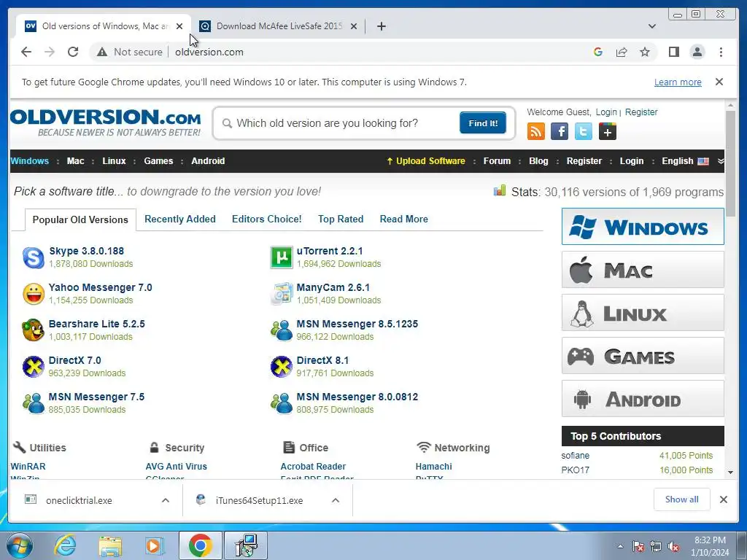The width and height of the screenshot is (747, 560).
Task: Click the Login link beside Welcome Guest
Action: click(606, 112)
